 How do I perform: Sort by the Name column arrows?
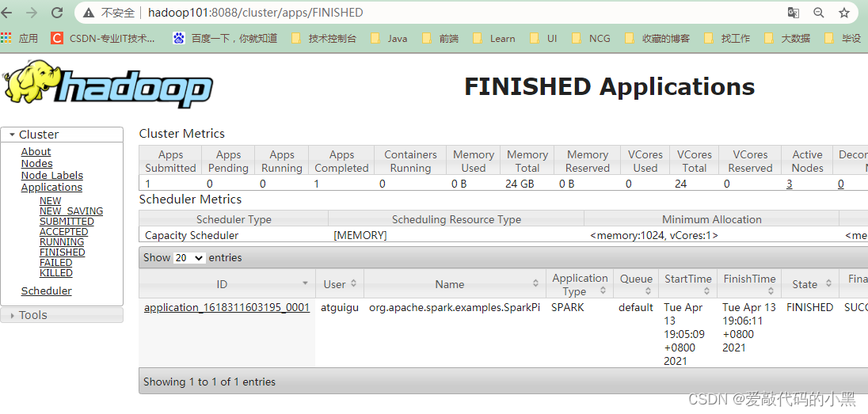pyautogui.click(x=535, y=283)
